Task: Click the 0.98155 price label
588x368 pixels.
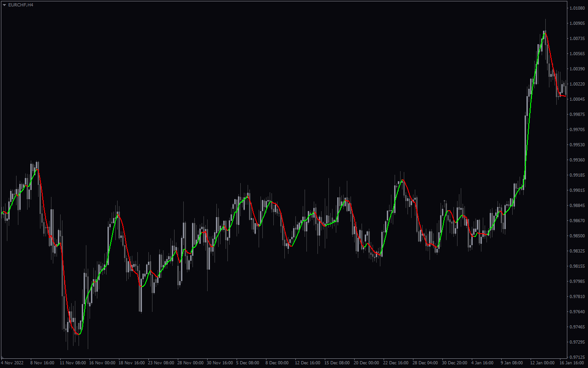Action: coord(577,266)
